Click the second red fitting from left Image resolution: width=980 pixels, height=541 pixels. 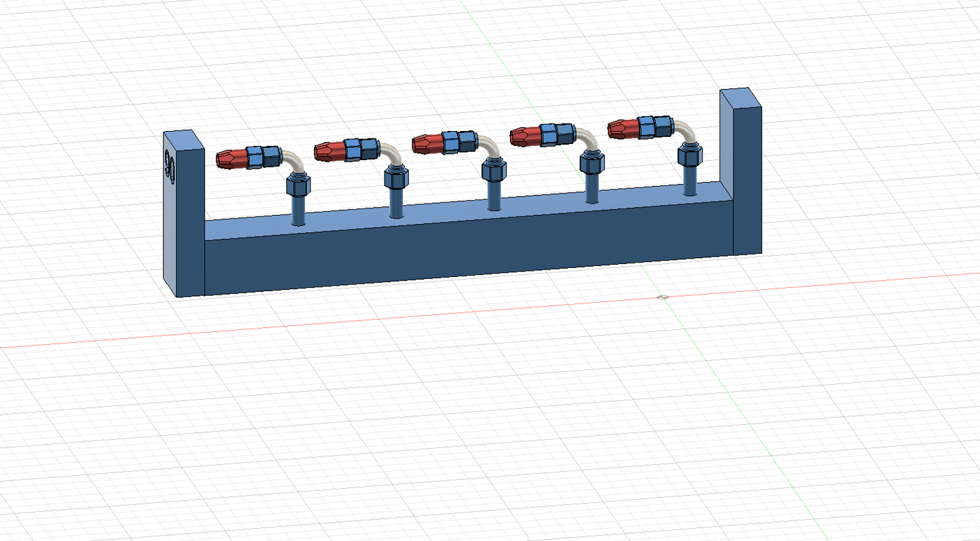tap(328, 151)
